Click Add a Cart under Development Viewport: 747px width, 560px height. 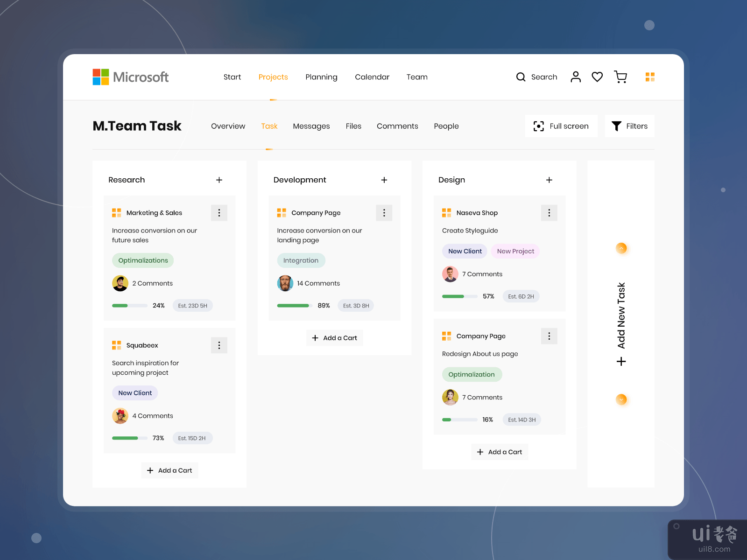pyautogui.click(x=334, y=338)
